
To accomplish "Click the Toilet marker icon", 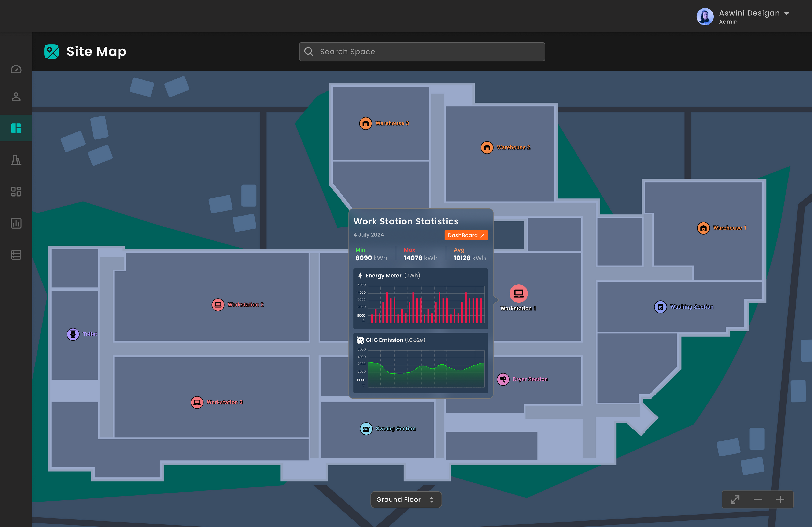I will point(73,334).
